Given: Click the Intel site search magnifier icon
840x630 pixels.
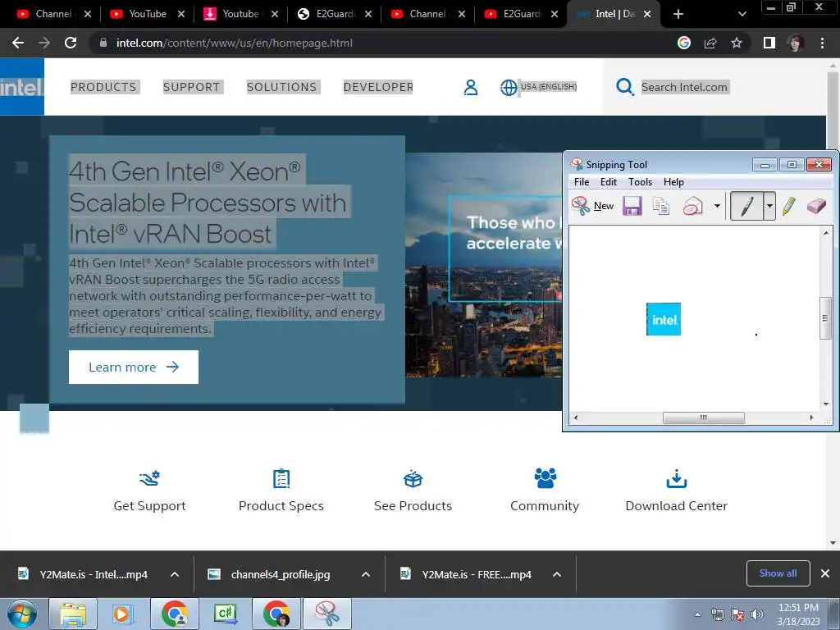Looking at the screenshot, I should [x=624, y=87].
